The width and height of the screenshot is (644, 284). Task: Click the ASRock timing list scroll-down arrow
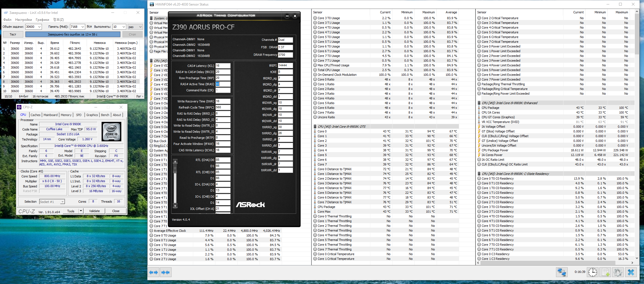[x=175, y=206]
